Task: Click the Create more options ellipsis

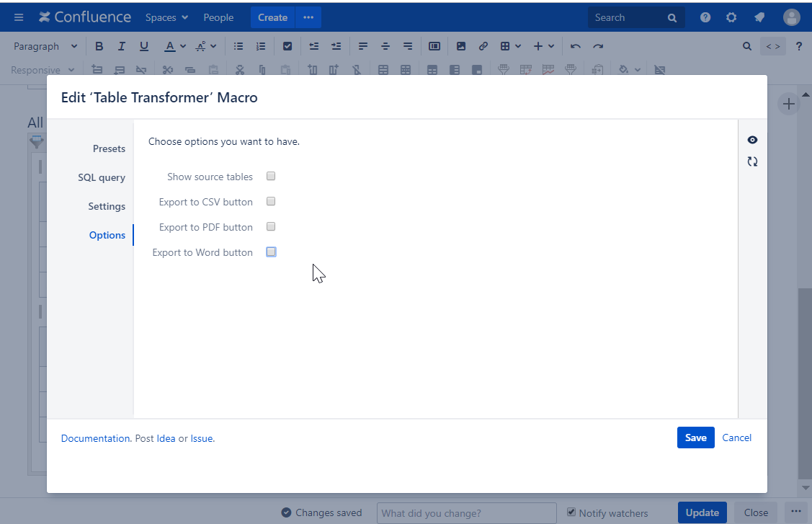Action: pos(308,17)
